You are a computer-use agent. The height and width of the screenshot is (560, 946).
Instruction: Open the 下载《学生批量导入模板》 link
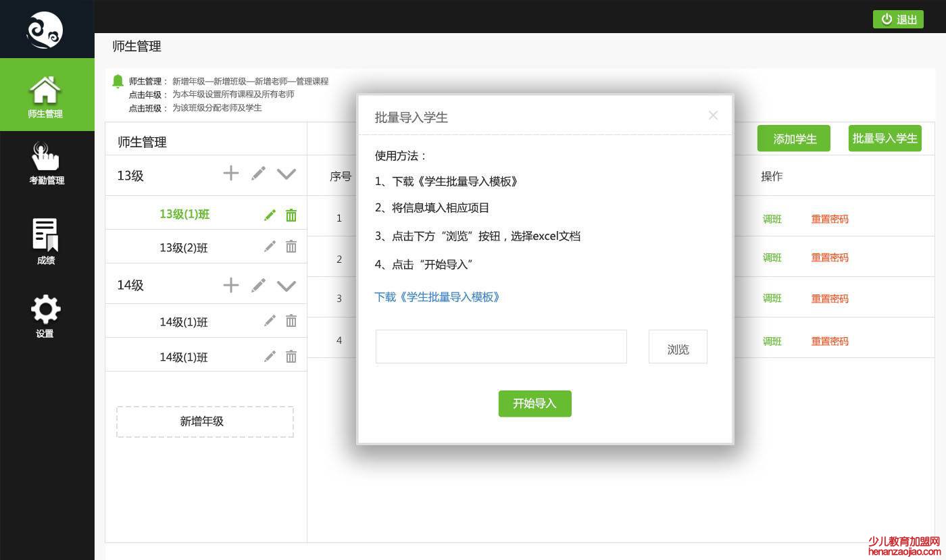click(x=438, y=297)
